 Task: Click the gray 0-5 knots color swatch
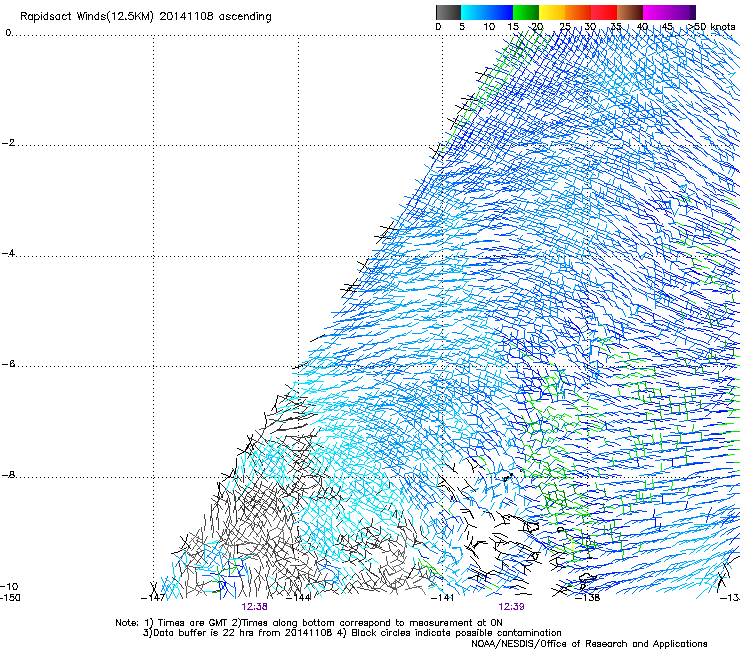(x=448, y=12)
